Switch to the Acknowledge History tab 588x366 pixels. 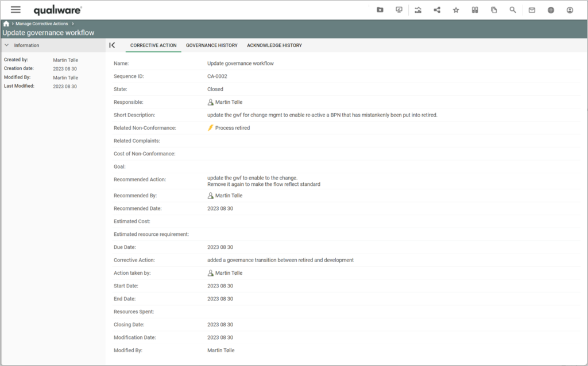[274, 45]
